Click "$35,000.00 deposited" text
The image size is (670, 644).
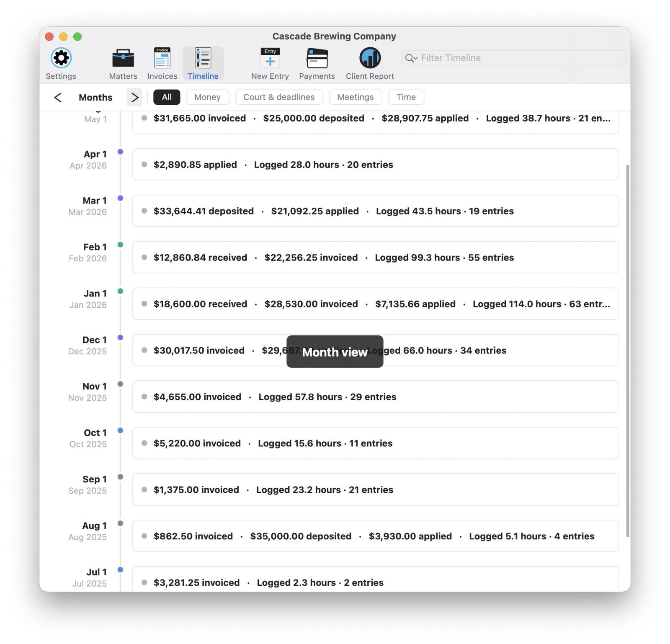(x=301, y=537)
